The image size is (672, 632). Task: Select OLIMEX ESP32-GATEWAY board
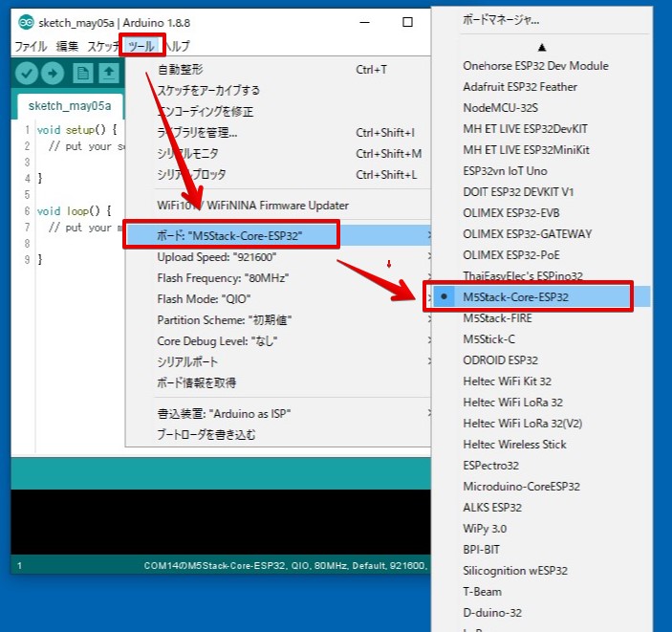[x=542, y=234]
